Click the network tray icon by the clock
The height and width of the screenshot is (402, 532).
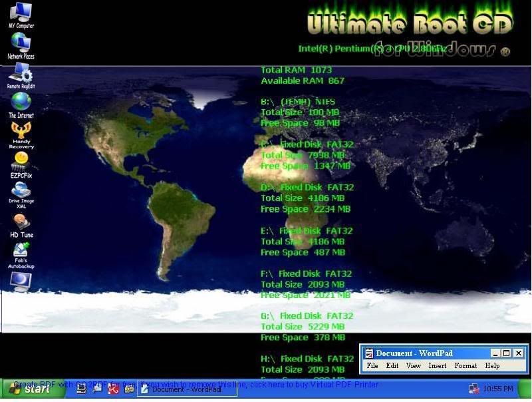click(x=473, y=389)
